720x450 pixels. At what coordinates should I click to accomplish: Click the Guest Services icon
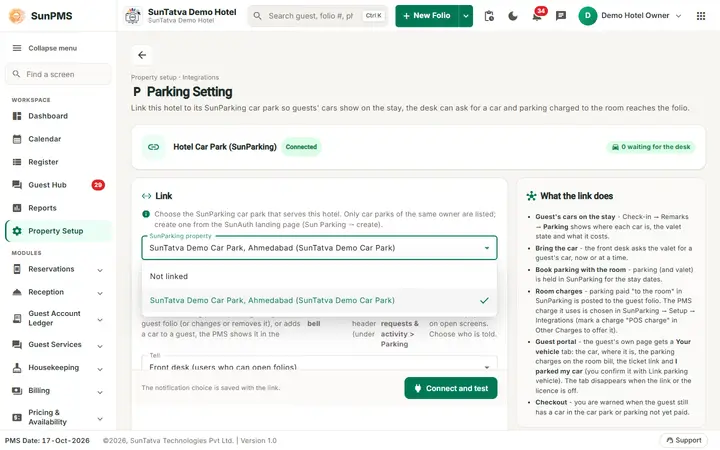(x=17, y=344)
